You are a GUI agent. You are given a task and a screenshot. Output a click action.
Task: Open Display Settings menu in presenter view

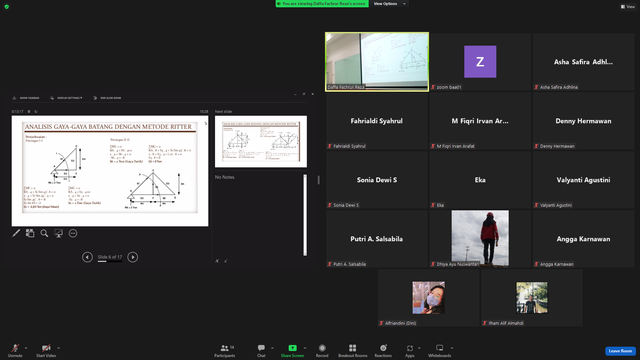click(x=66, y=98)
